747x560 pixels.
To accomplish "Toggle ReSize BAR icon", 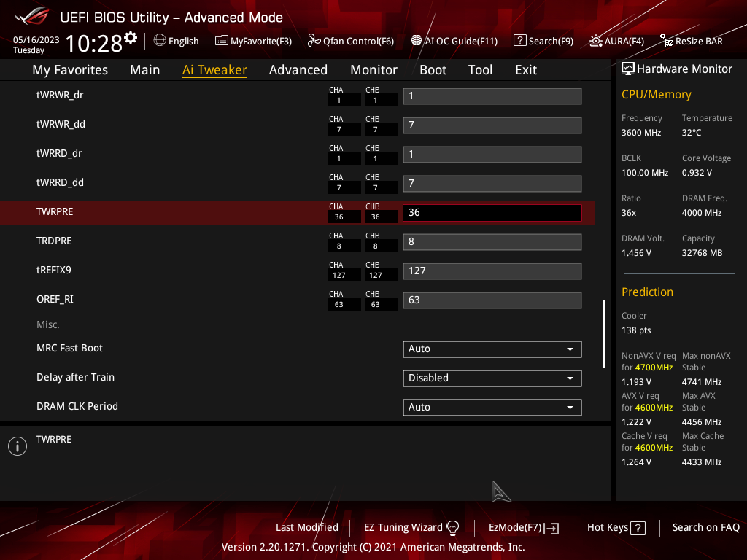I will (x=667, y=41).
